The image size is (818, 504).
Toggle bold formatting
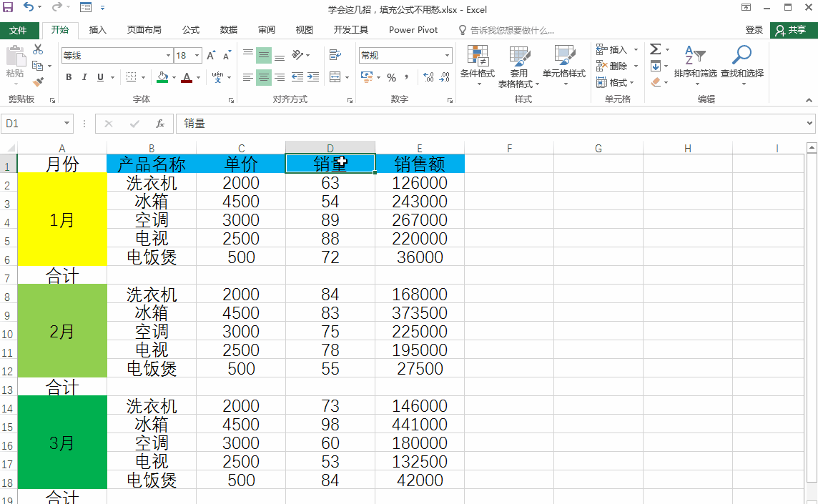(69, 77)
